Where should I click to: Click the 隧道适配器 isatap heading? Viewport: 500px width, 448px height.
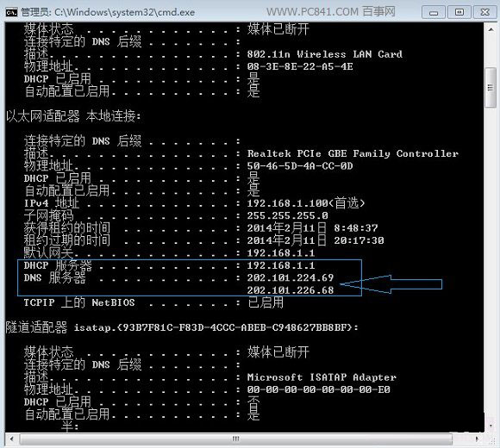pyautogui.click(x=182, y=327)
